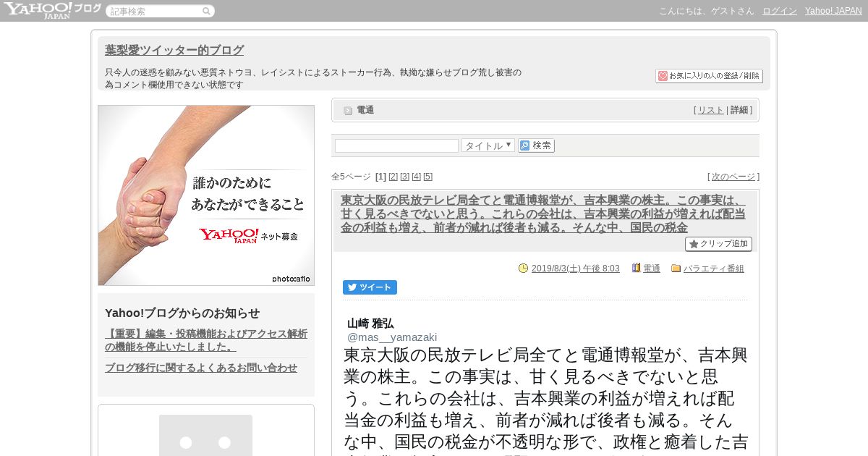
Task: Go to page 4 of the pagination
Action: click(x=416, y=177)
